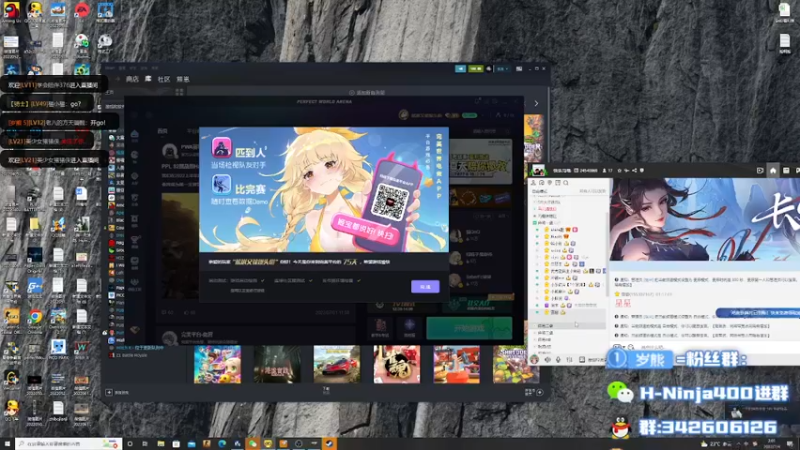The height and width of the screenshot is (450, 800).
Task: Click the YY channel list scrollbar
Action: (x=607, y=255)
